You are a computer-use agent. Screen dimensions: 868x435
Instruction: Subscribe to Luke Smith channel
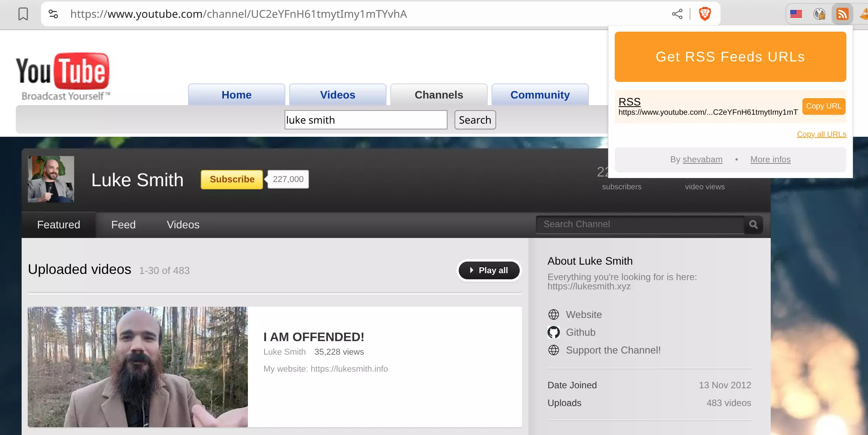[232, 179]
